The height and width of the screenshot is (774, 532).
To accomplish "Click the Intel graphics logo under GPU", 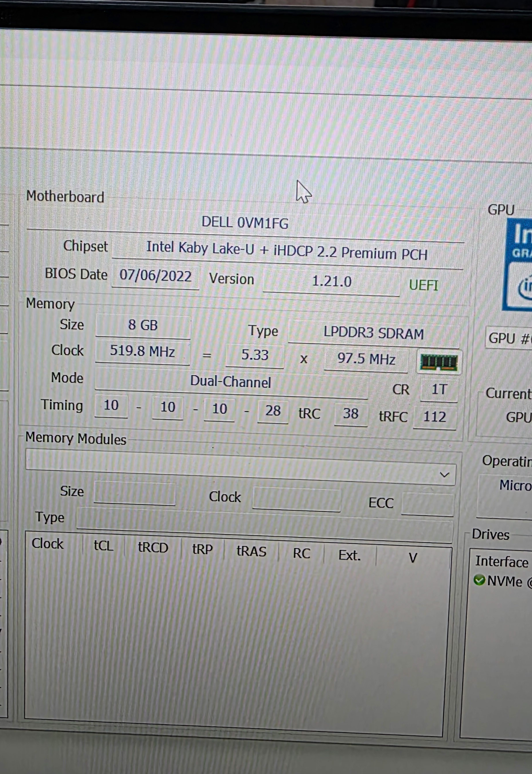I will [518, 265].
